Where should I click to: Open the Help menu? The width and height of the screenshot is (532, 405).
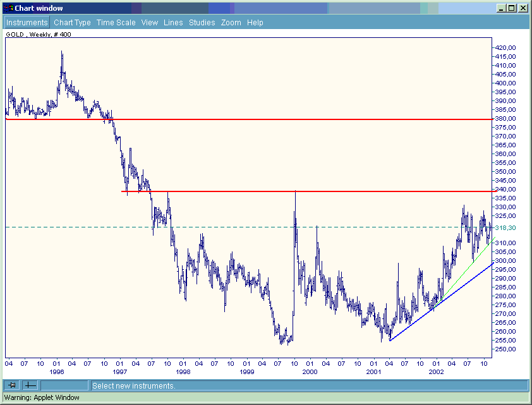click(x=255, y=22)
